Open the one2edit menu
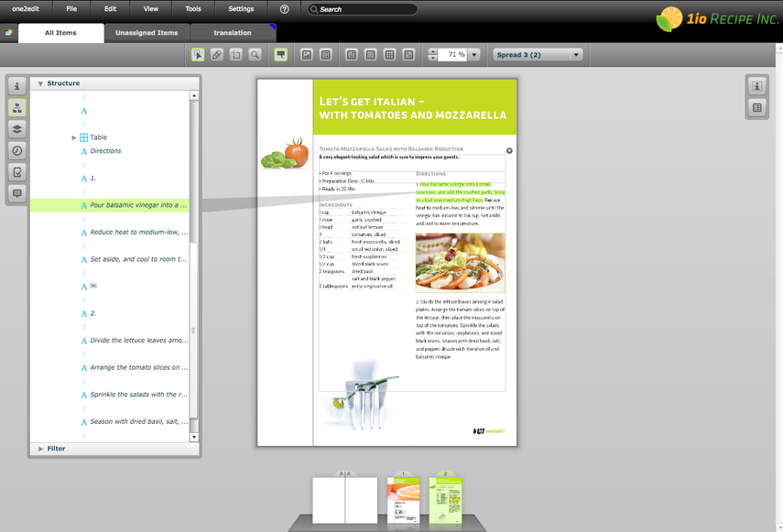 coord(26,9)
